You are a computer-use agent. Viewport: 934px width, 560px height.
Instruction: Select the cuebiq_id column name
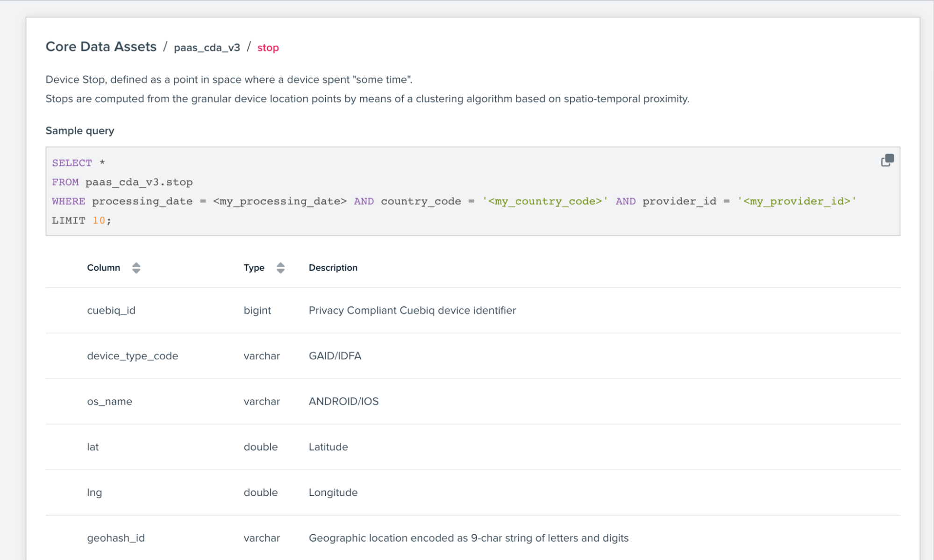[x=111, y=311]
